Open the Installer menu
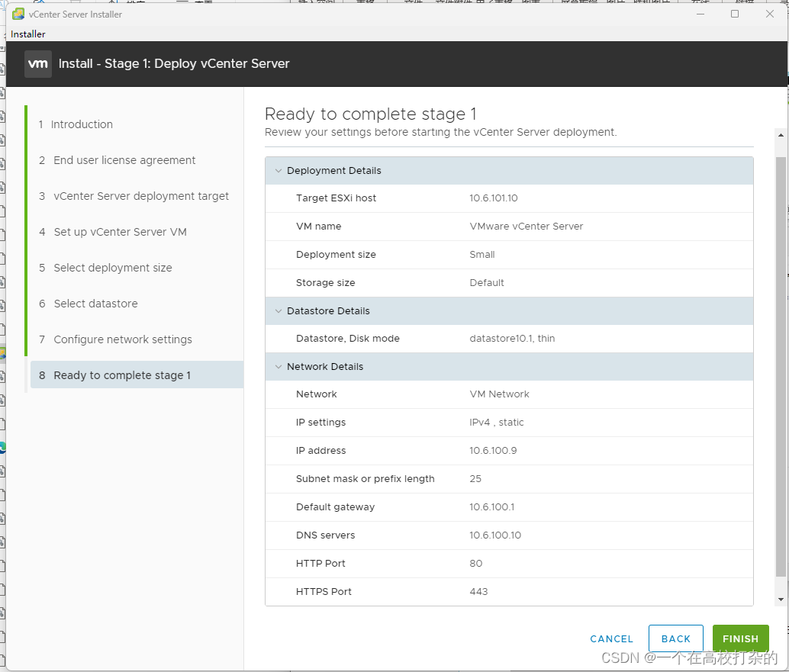Image resolution: width=789 pixels, height=672 pixels. click(28, 34)
